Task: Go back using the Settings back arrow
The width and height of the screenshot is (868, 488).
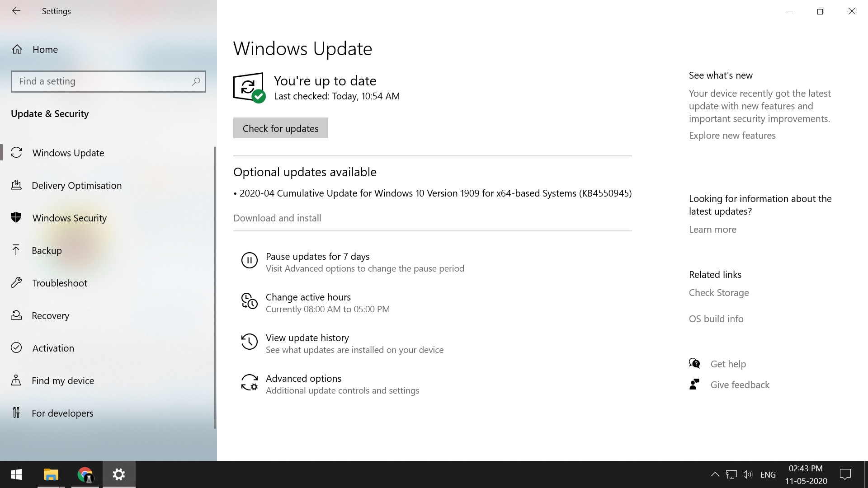Action: pos(16,11)
